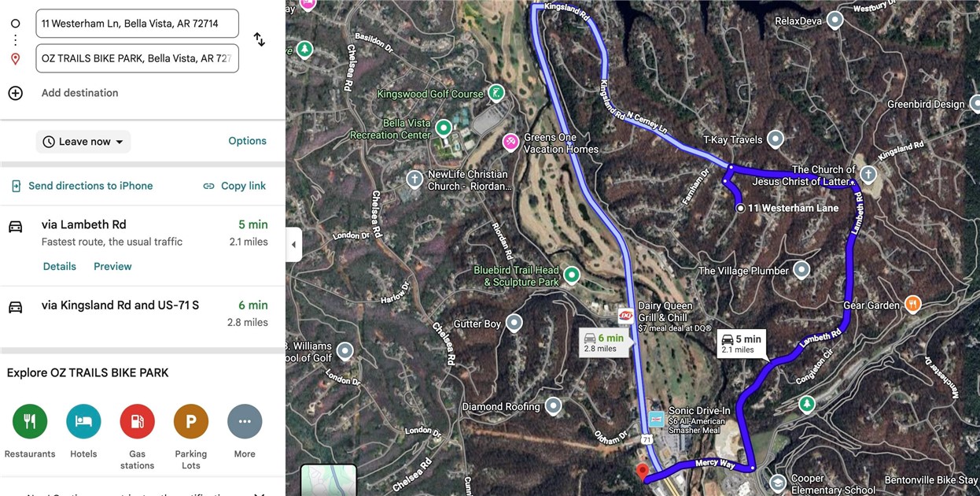Click Preview for the fastest route
The height and width of the screenshot is (496, 980).
tap(112, 266)
